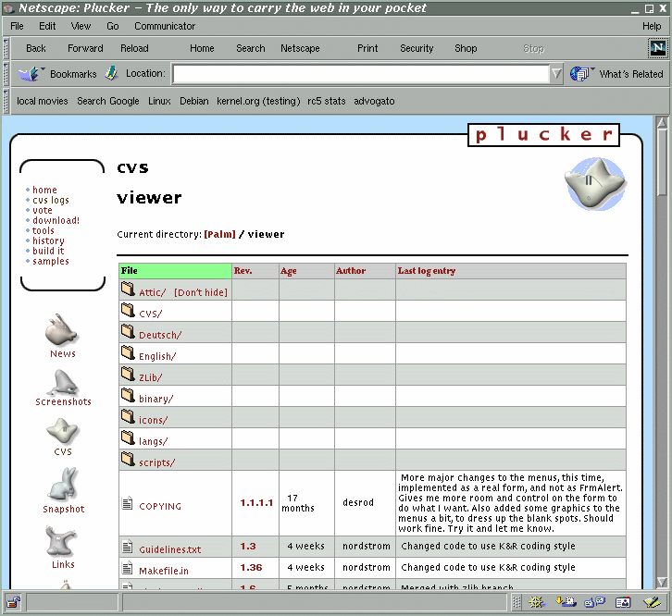Click the Screenshots creature icon

63,383
